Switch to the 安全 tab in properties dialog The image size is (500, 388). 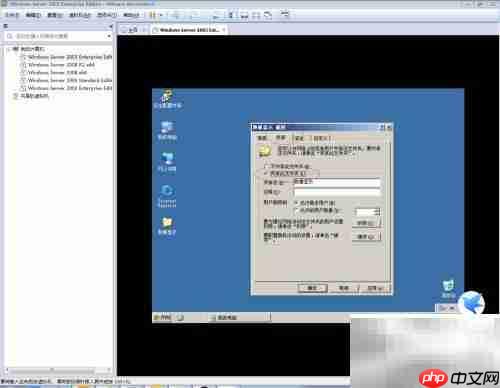pyautogui.click(x=299, y=138)
